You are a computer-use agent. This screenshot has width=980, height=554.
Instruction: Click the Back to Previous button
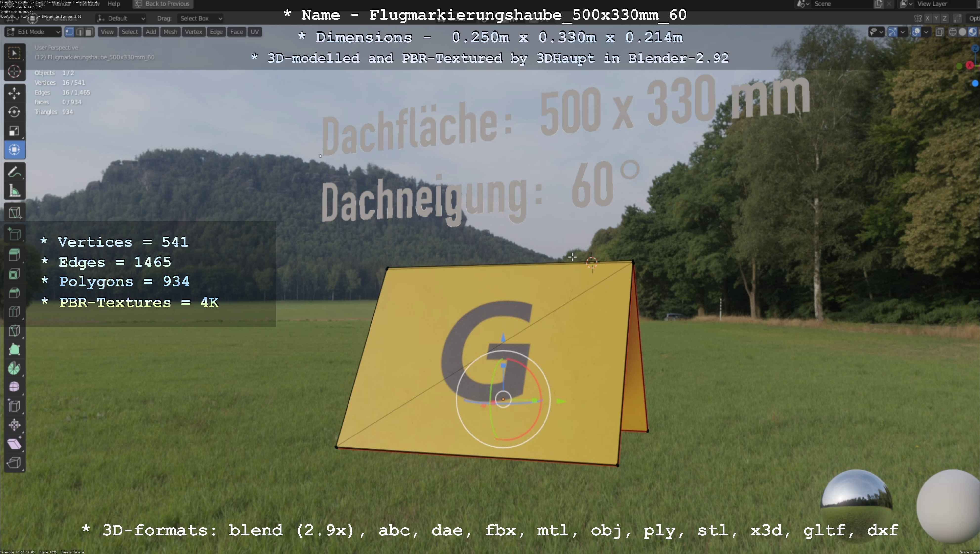[163, 4]
